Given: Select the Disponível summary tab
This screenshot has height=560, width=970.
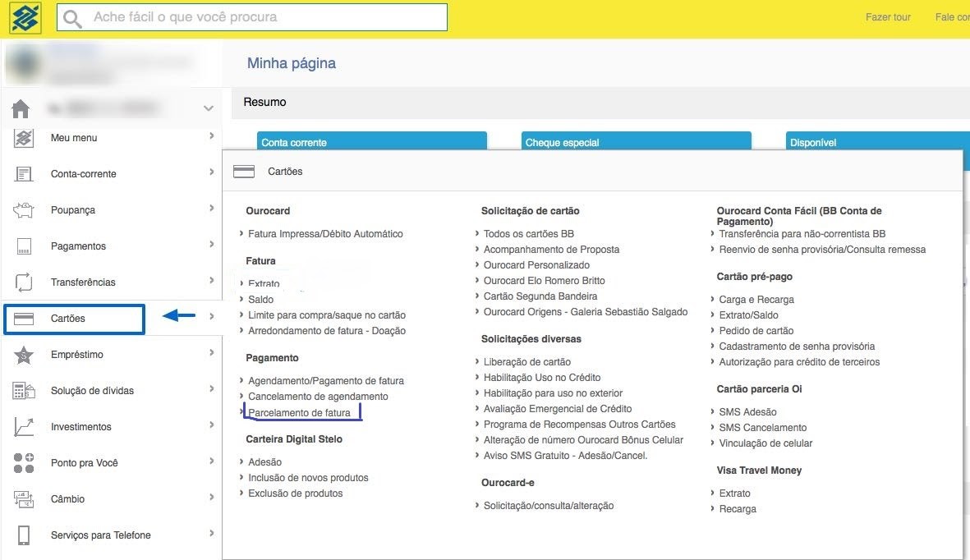Looking at the screenshot, I should [x=877, y=141].
